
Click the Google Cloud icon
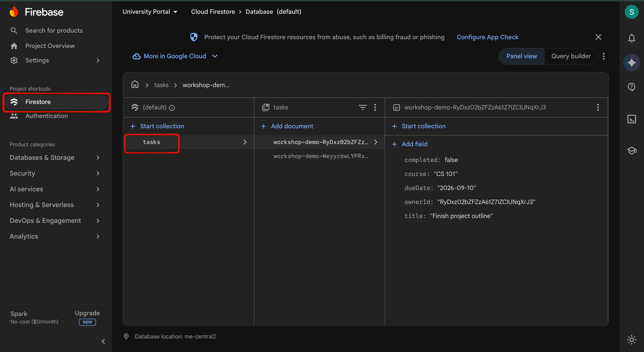(x=136, y=56)
